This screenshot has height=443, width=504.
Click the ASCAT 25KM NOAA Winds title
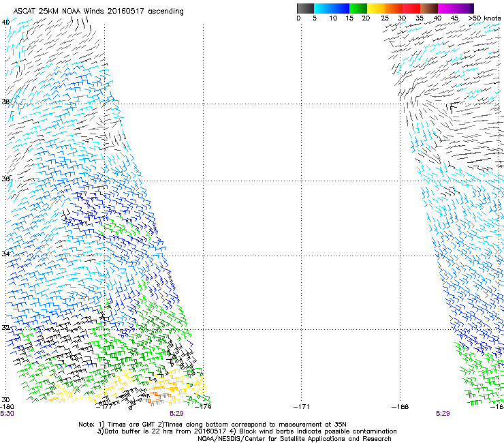[98, 12]
